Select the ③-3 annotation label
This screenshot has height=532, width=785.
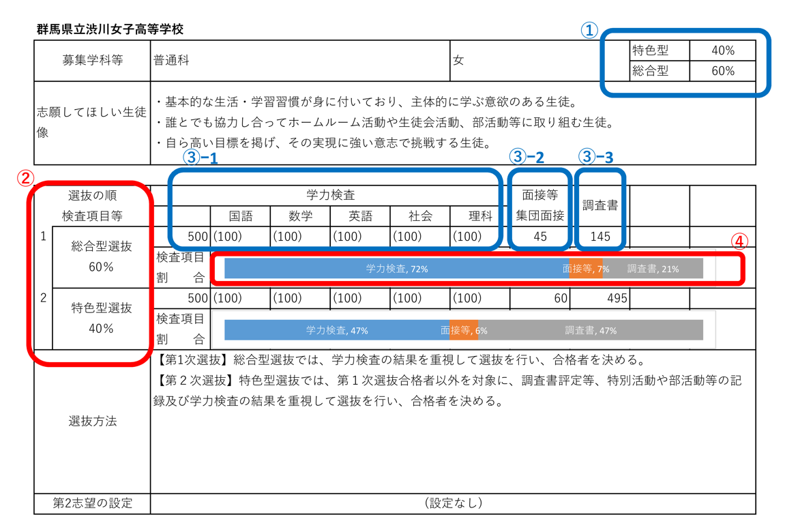596,157
